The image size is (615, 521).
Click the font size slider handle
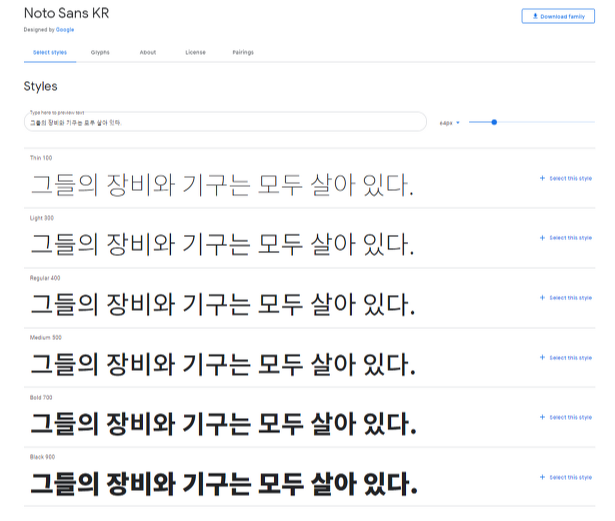tap(494, 122)
